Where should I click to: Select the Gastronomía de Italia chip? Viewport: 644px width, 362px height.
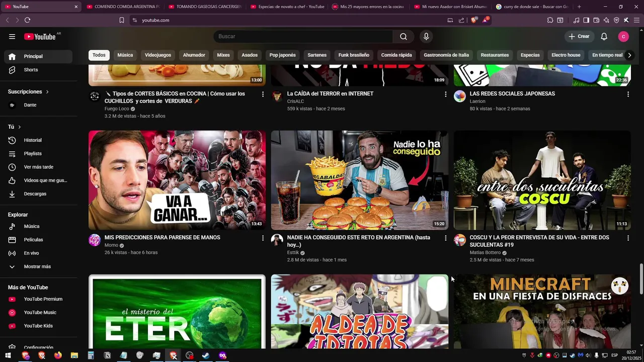click(446, 55)
